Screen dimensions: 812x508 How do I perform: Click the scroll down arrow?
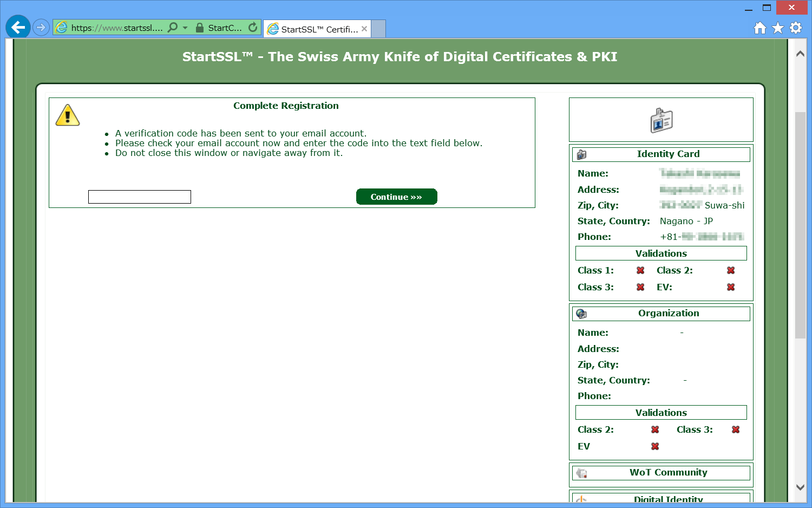[x=800, y=487]
